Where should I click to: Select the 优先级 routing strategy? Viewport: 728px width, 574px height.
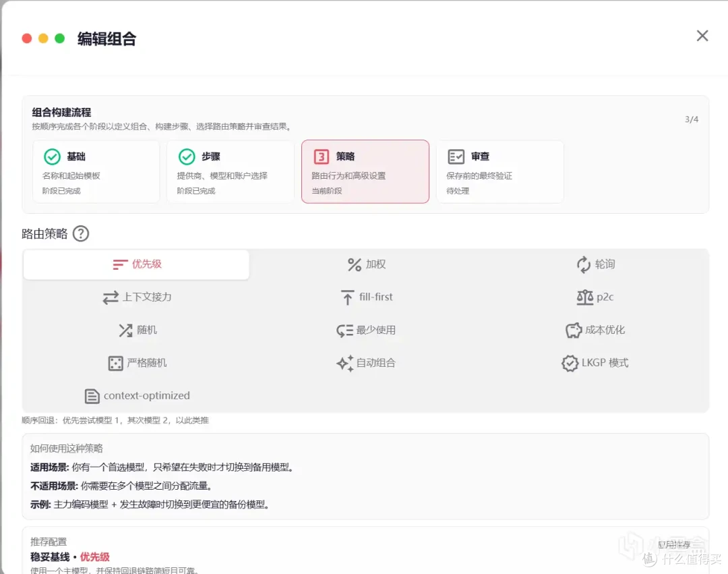click(136, 264)
